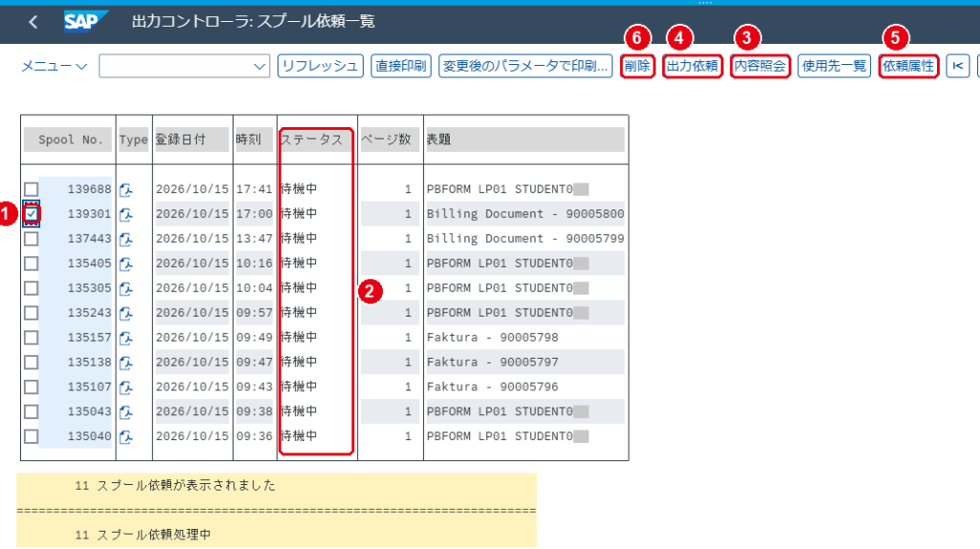980x549 pixels.
Task: Click the 17:41 time cell
Action: pyautogui.click(x=255, y=189)
